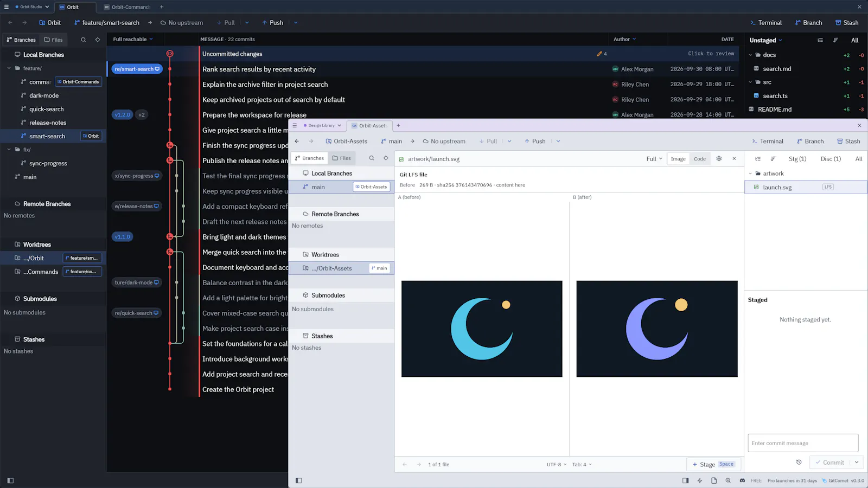
Task: Toggle left sidebar icon in back Orbit window
Action: (x=10, y=480)
